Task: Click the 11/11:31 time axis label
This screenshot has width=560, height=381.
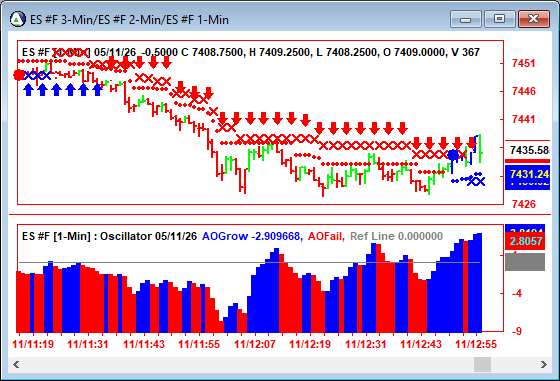Action: point(88,344)
